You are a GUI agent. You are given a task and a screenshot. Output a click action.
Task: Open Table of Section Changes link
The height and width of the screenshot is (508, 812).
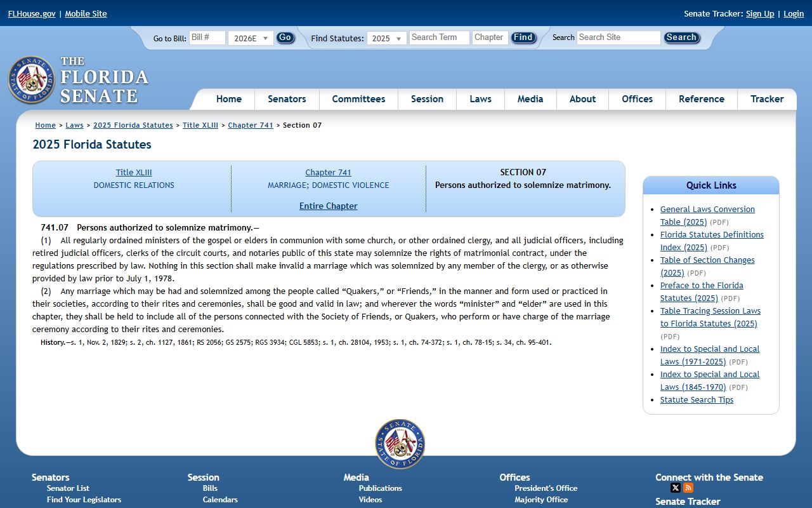click(707, 266)
